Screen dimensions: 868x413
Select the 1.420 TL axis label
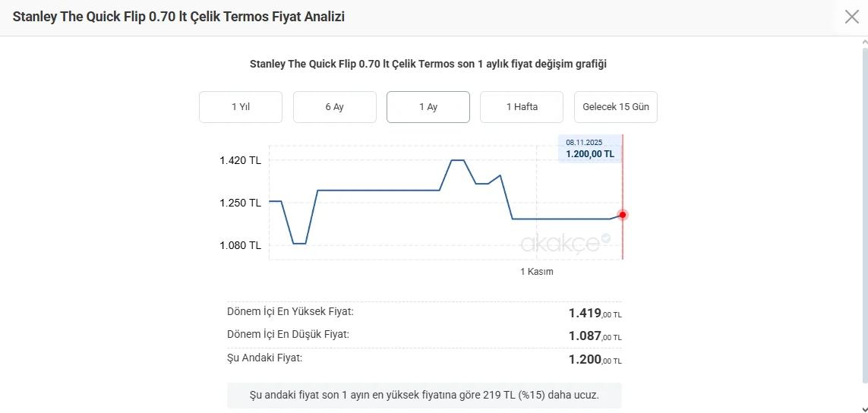[x=240, y=160]
